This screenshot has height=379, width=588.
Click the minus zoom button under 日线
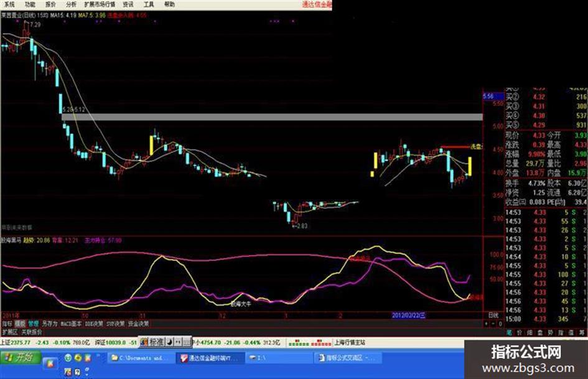click(x=493, y=324)
